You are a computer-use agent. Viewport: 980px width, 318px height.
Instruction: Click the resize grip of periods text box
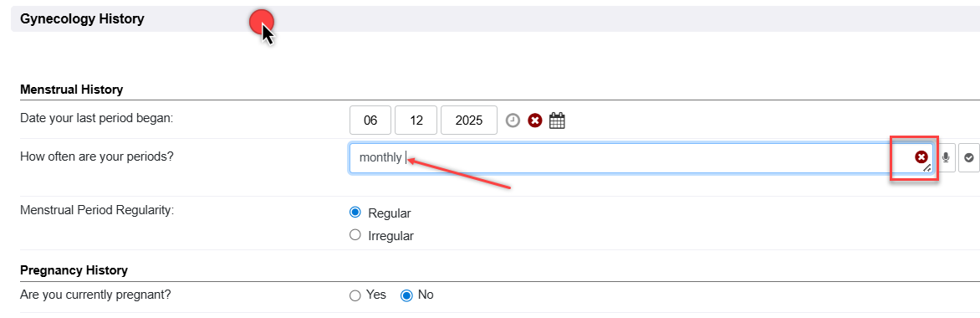[x=927, y=167]
